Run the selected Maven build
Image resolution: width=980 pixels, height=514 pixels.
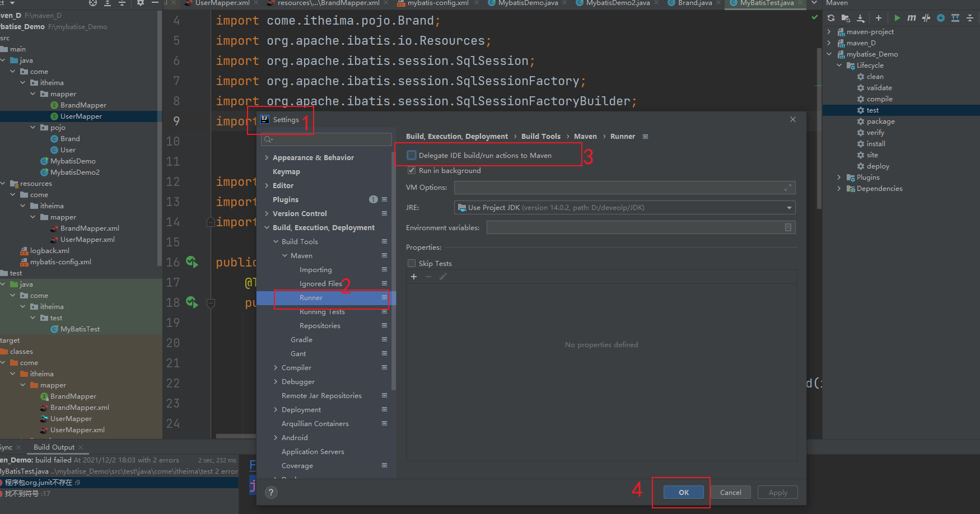pos(897,17)
